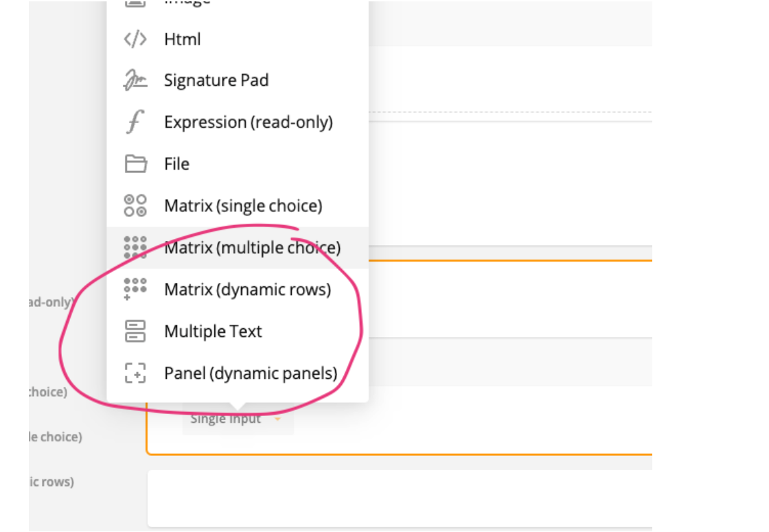Click the Multiple Text stacked boxes icon
Viewport: 769px width, 532px height.
pyautogui.click(x=135, y=331)
